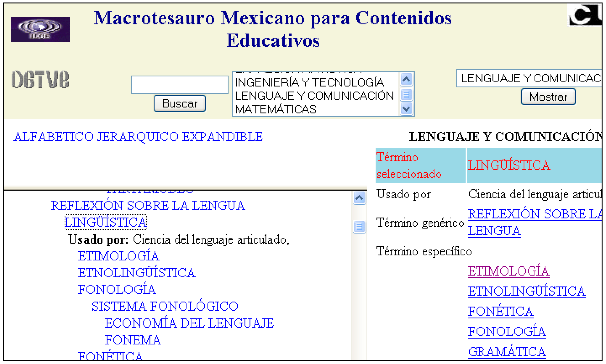This screenshot has height=364, width=606.
Task: Open SISTEMA FONOLÓGICO in the tree
Action: point(165,306)
